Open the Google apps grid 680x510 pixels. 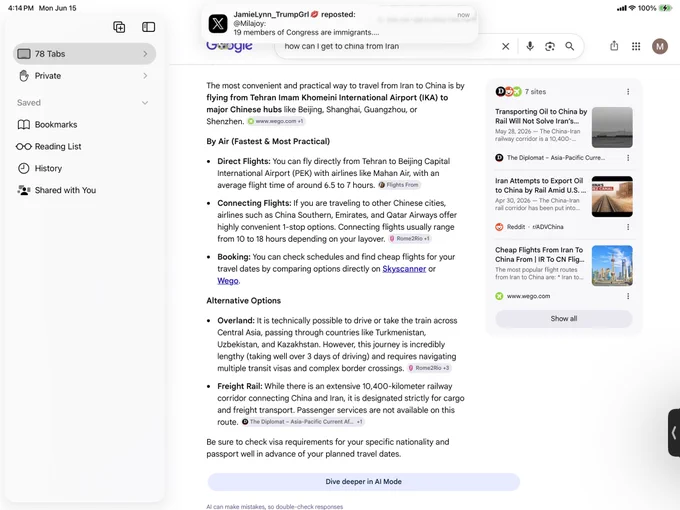[x=636, y=46]
